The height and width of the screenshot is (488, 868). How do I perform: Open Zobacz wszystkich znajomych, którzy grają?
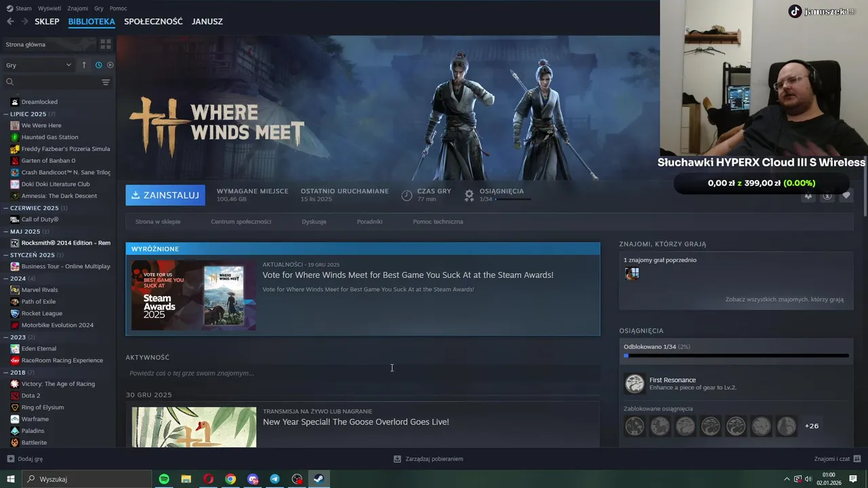[785, 300]
